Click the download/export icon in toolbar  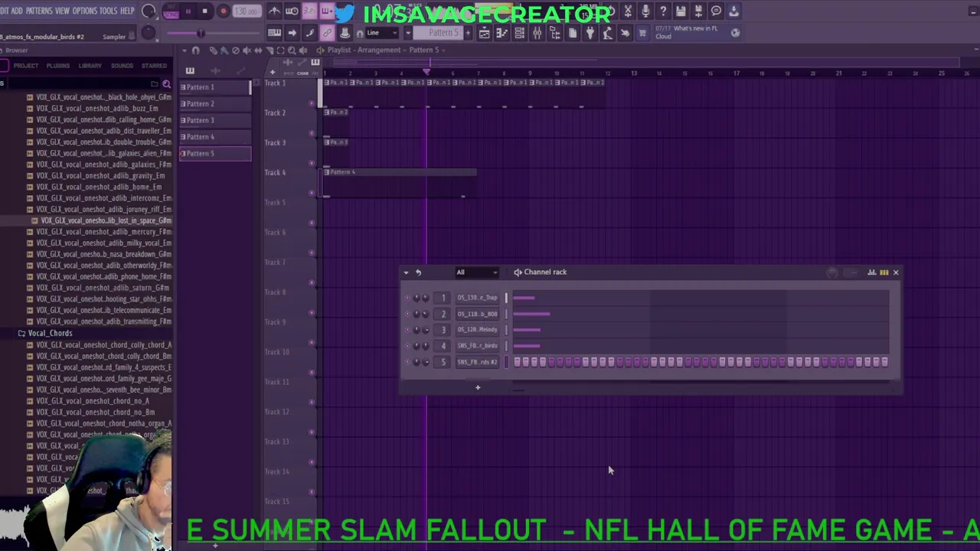733,11
